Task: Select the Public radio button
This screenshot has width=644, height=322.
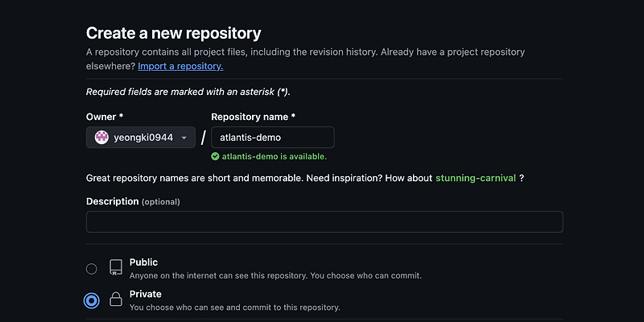Action: tap(92, 268)
